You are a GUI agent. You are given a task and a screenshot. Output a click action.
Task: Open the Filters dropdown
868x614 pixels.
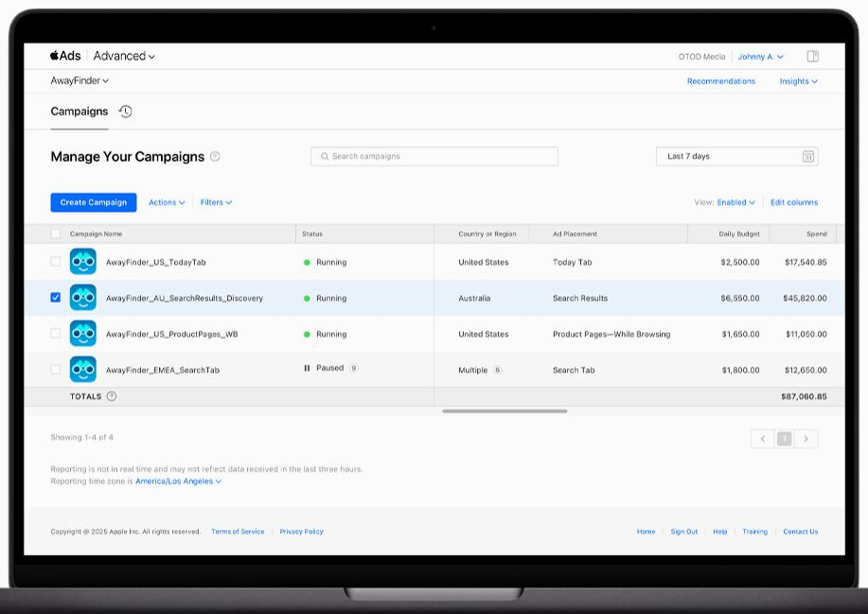[216, 202]
